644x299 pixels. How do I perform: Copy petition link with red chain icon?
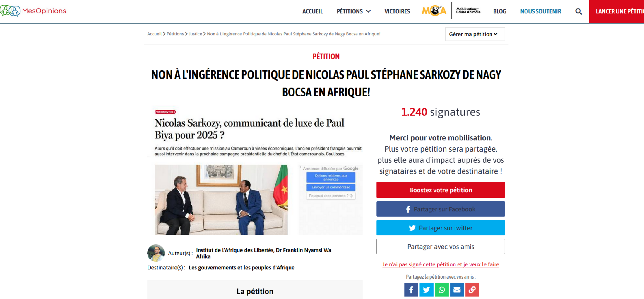(472, 290)
